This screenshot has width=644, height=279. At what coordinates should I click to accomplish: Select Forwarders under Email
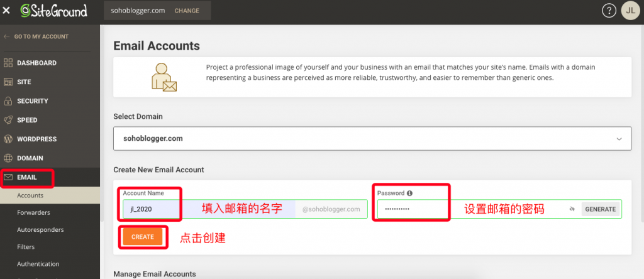pyautogui.click(x=33, y=212)
